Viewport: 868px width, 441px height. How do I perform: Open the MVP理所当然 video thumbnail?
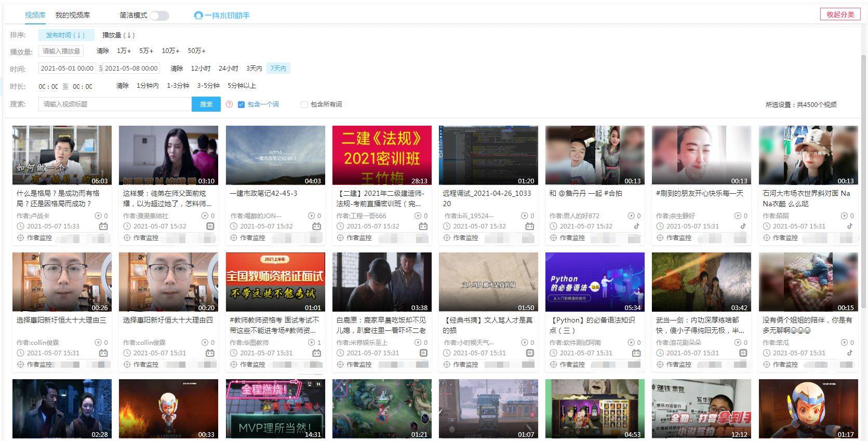tap(275, 409)
